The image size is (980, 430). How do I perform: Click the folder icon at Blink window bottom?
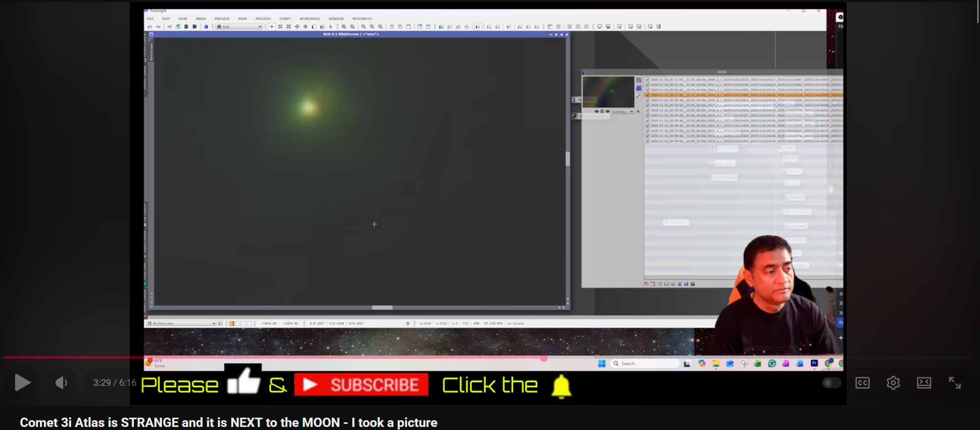pyautogui.click(x=646, y=284)
